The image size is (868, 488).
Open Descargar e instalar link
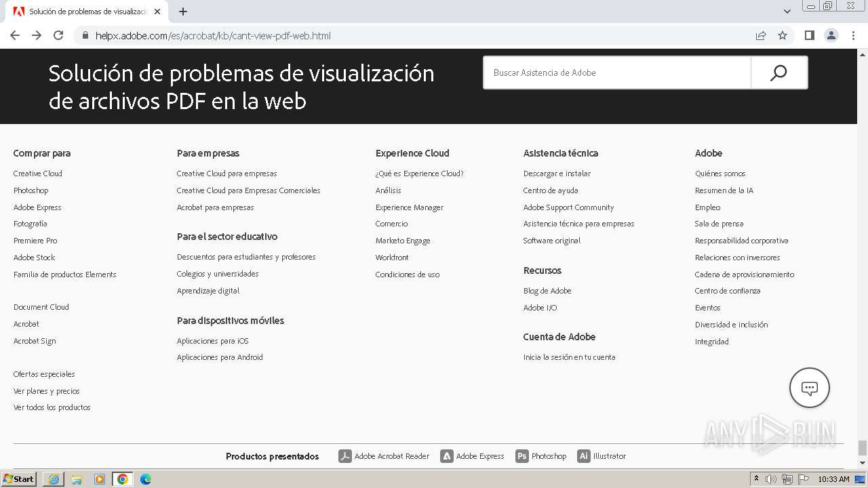pyautogui.click(x=557, y=174)
